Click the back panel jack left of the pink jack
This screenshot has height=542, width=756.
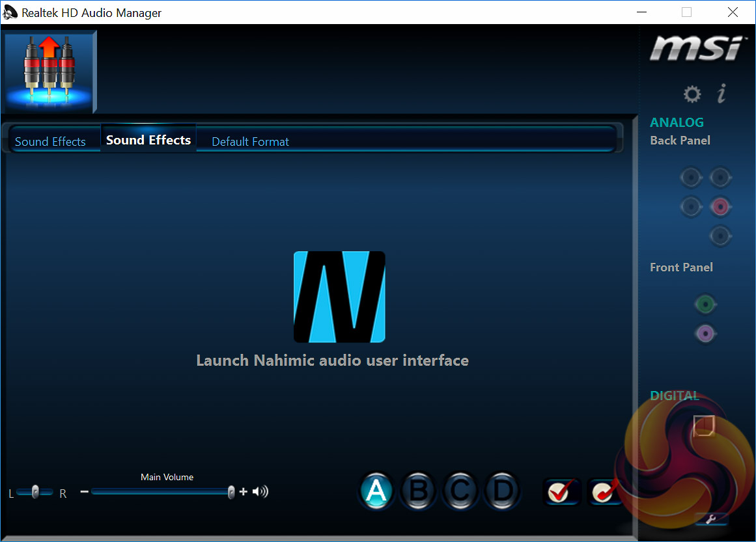(x=691, y=207)
